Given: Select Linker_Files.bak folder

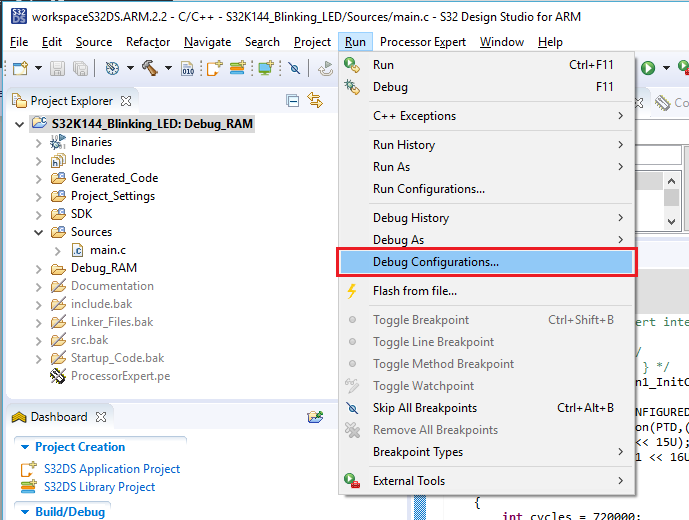Looking at the screenshot, I should pyautogui.click(x=112, y=322).
